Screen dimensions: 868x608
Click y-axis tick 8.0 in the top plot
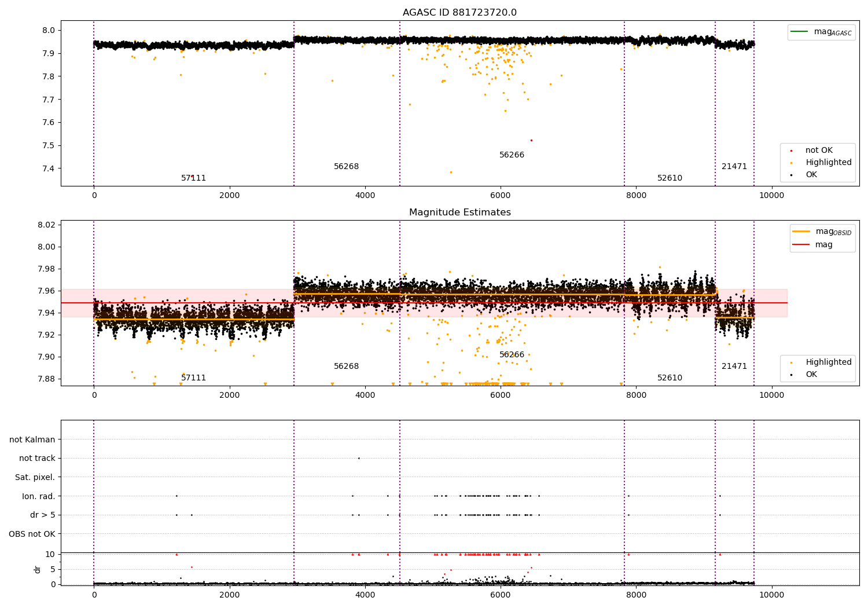pyautogui.click(x=49, y=30)
